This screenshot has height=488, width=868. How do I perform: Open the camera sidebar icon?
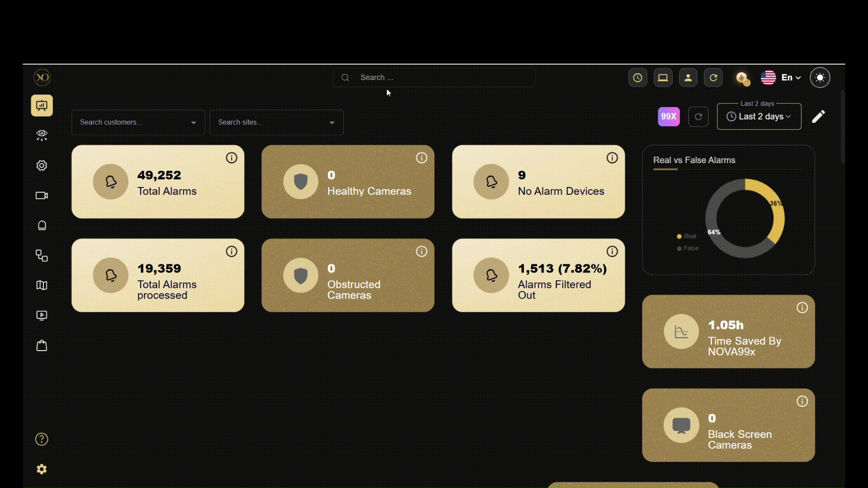point(42,196)
